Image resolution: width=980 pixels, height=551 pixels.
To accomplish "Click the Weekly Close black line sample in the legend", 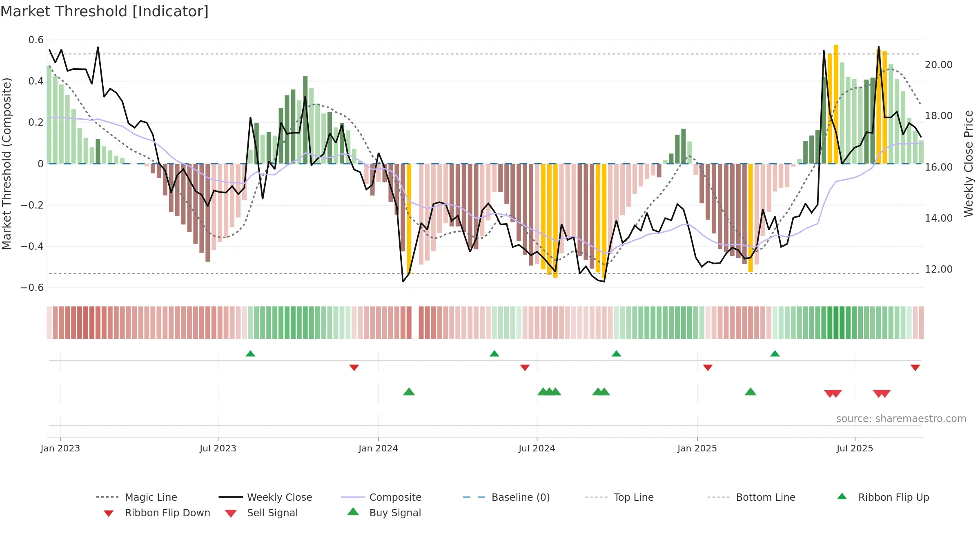I will pos(231,497).
